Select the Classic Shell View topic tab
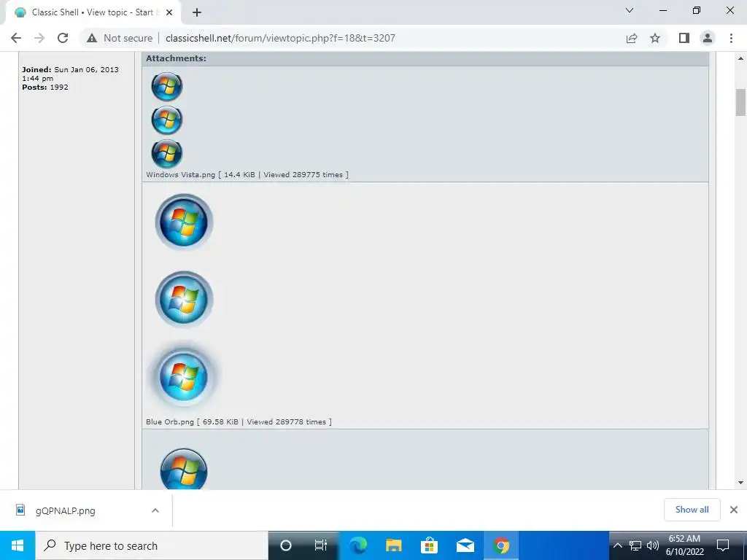The height and width of the screenshot is (560, 747). pyautogui.click(x=93, y=12)
